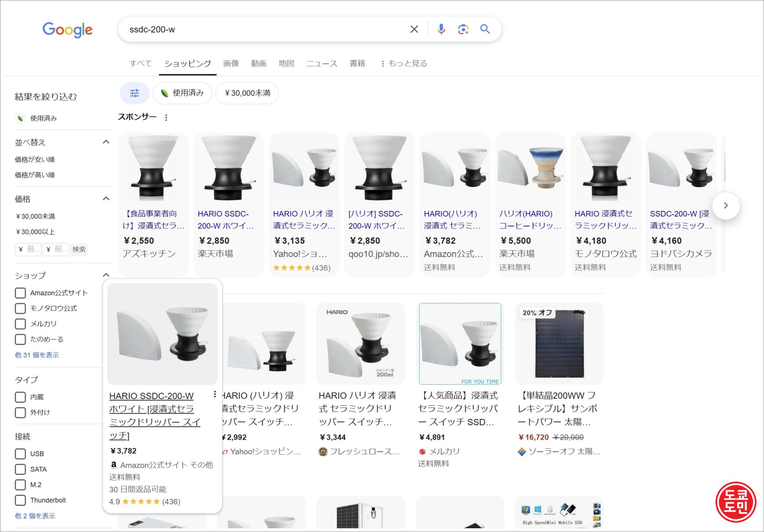The height and width of the screenshot is (532, 764).
Task: Check the Amazon公式サイト shop filter
Action: click(x=20, y=293)
